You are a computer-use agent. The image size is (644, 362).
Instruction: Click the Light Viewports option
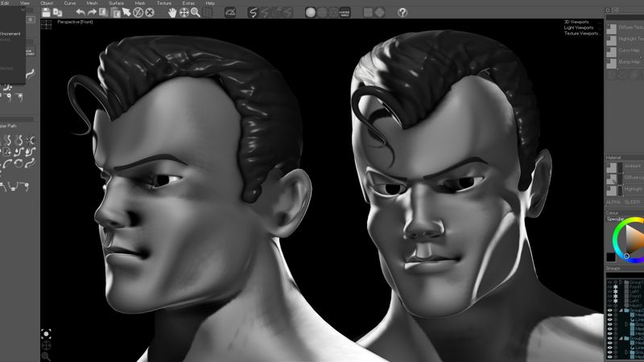pos(579,27)
